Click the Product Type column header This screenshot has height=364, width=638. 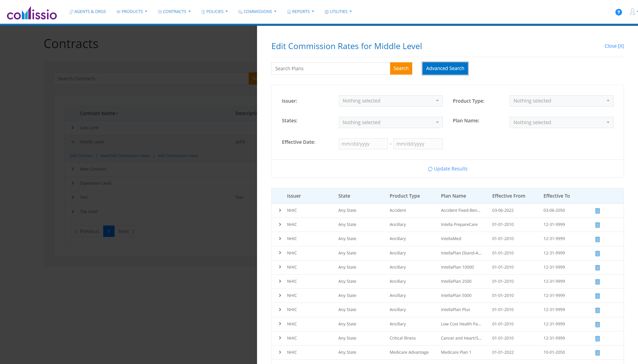click(404, 196)
